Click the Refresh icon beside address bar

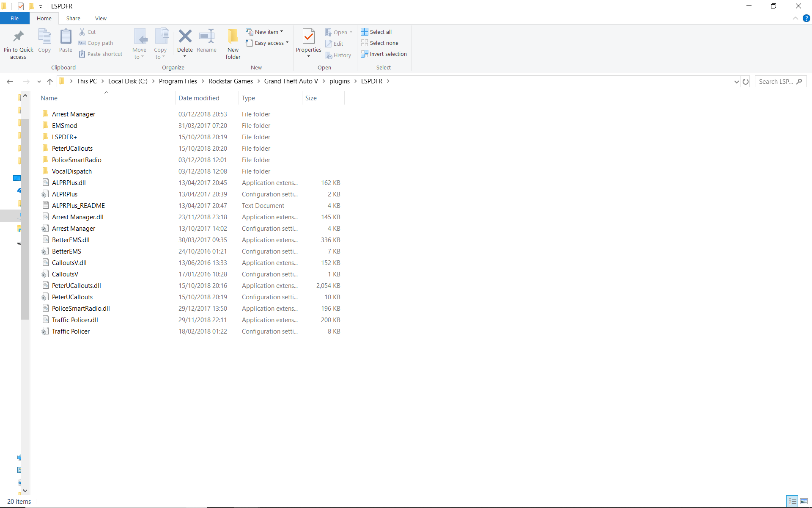click(746, 81)
